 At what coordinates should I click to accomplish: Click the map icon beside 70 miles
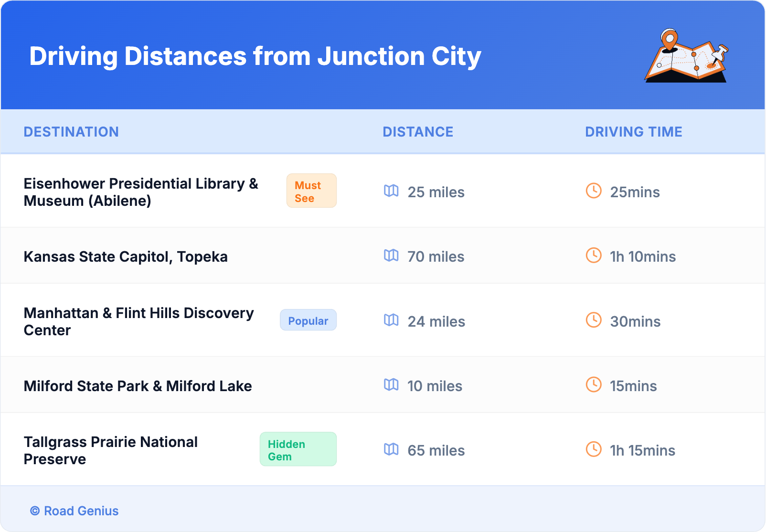pos(391,255)
